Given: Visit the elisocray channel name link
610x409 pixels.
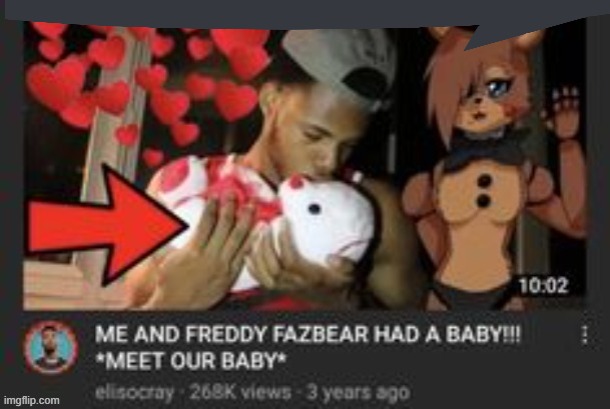Looking at the screenshot, I should [135, 392].
